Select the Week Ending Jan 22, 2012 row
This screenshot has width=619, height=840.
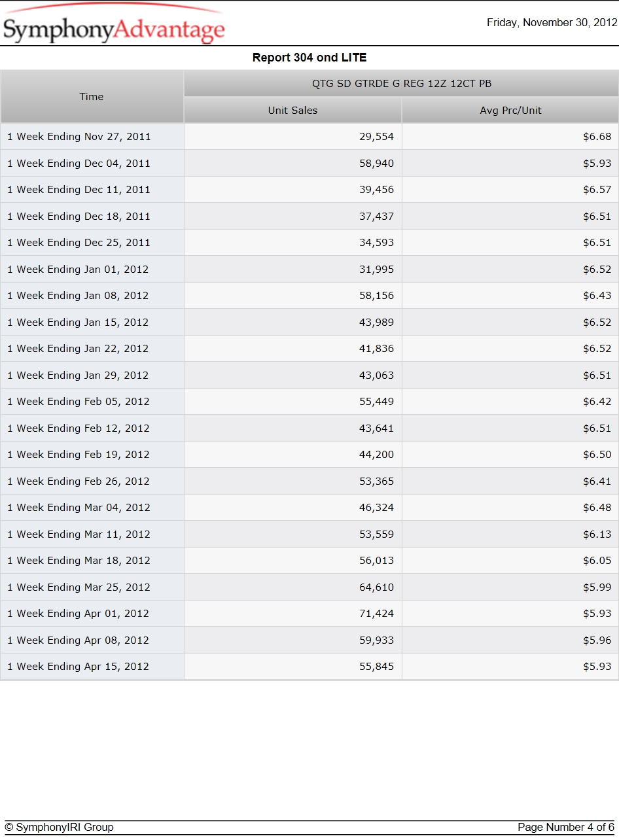click(x=309, y=349)
